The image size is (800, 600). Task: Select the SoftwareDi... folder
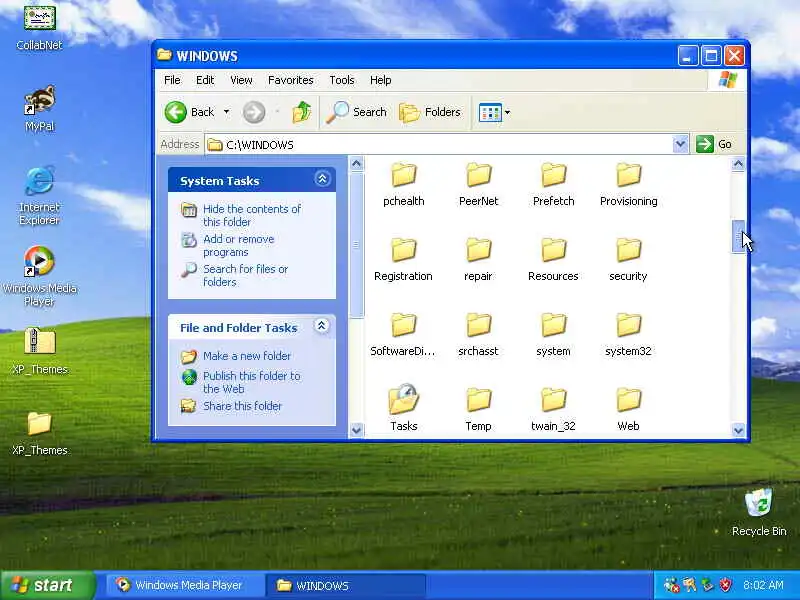tap(404, 334)
